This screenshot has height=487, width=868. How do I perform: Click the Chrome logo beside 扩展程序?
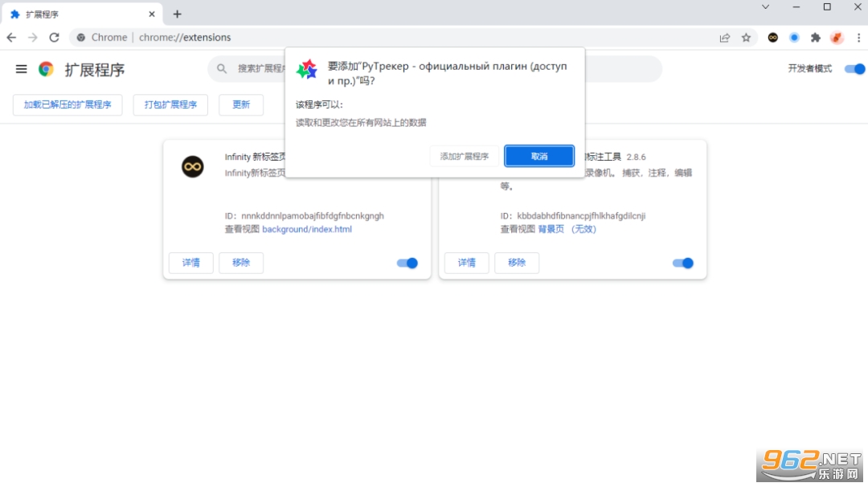pyautogui.click(x=46, y=69)
